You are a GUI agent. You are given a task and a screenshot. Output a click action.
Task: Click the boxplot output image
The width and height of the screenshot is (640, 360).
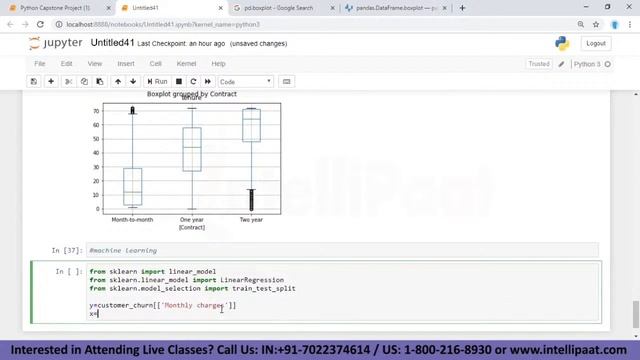pos(187,161)
